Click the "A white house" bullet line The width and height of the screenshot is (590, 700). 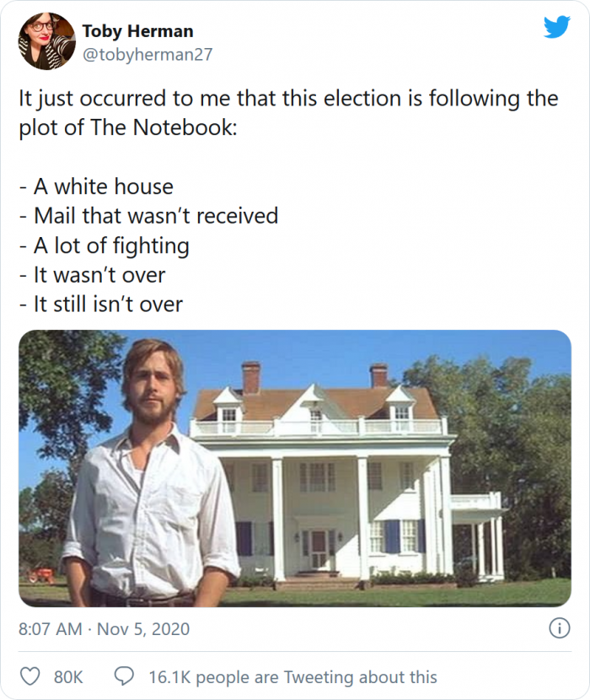pyautogui.click(x=96, y=186)
